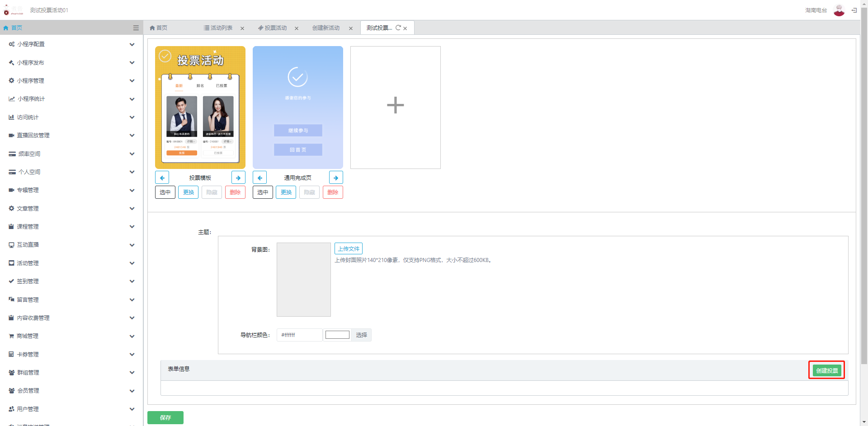Hide the 通用完成页 page with 隐藏
The height and width of the screenshot is (426, 868).
point(309,192)
